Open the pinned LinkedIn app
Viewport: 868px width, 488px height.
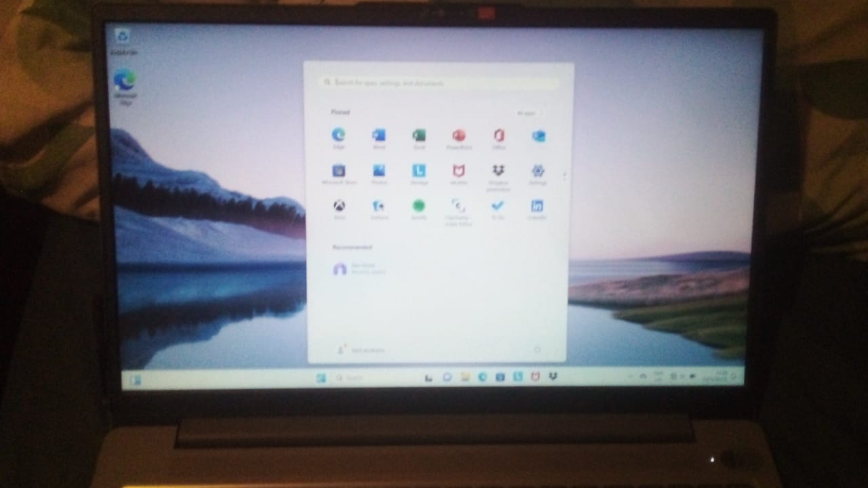click(537, 206)
